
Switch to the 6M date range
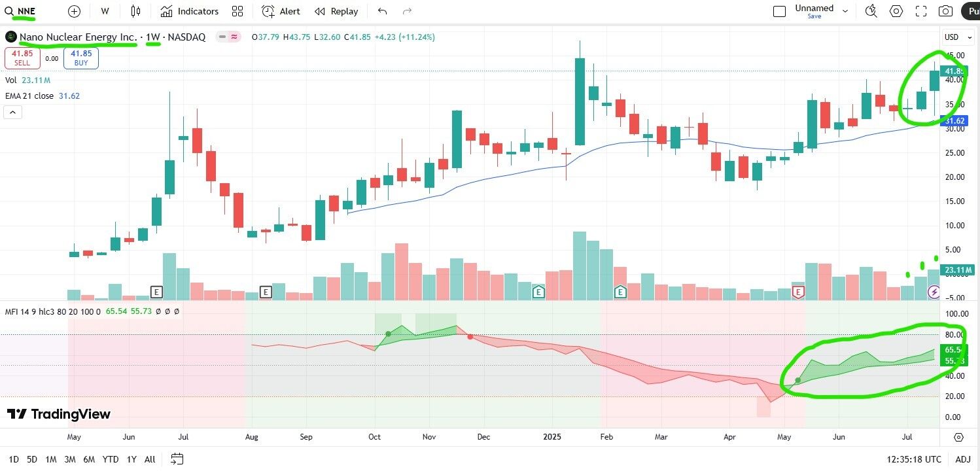coord(89,459)
